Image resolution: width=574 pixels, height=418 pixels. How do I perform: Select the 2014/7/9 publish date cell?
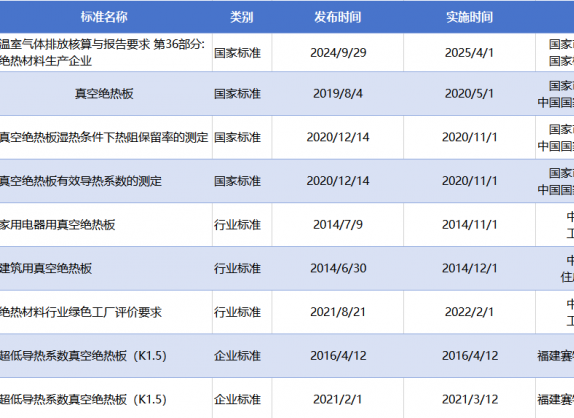pyautogui.click(x=338, y=224)
